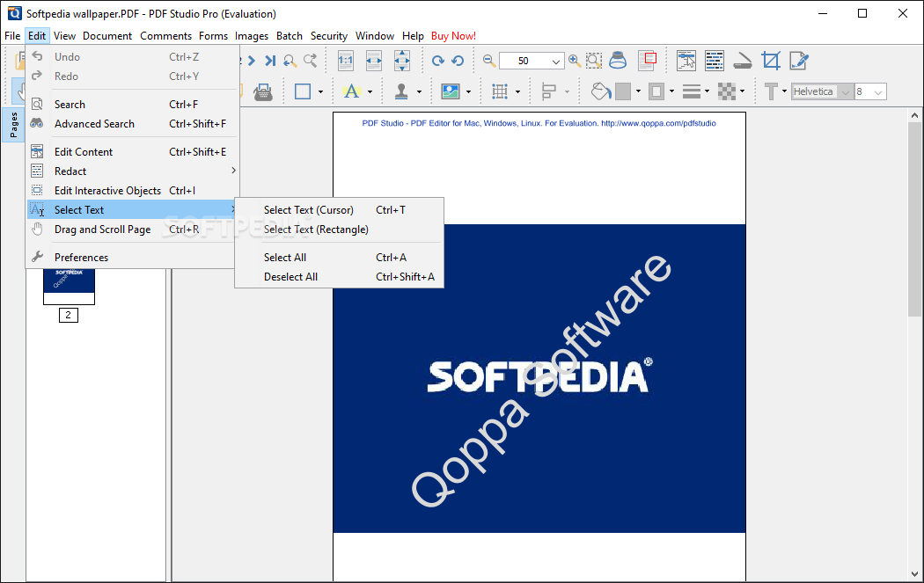Expand the transparency checkerboard dropdown arrow
The height and width of the screenshot is (583, 924).
click(x=742, y=91)
